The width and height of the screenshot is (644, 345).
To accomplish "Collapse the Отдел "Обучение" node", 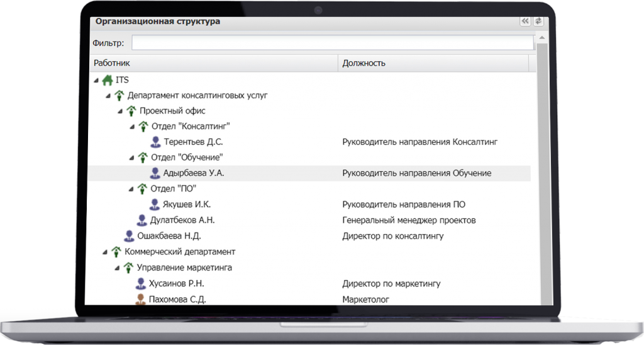I will (131, 158).
